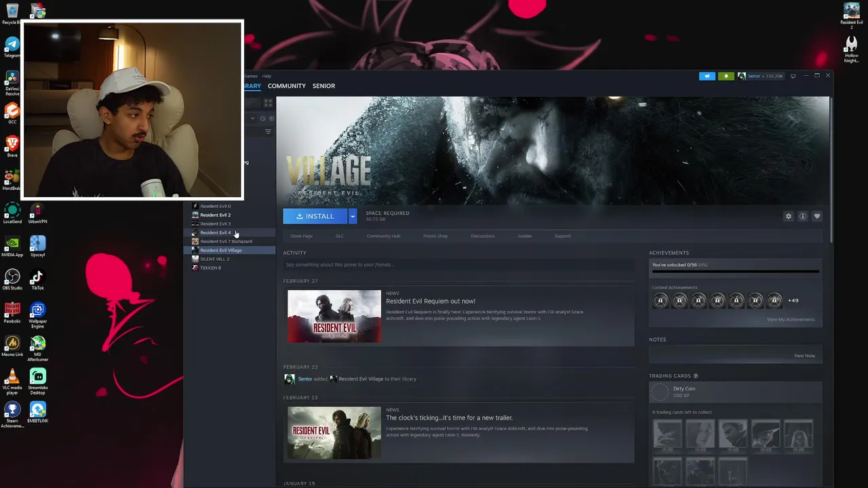This screenshot has height=488, width=868.
Task: Launch Streamlabs Desktop shortcut
Action: 37,381
